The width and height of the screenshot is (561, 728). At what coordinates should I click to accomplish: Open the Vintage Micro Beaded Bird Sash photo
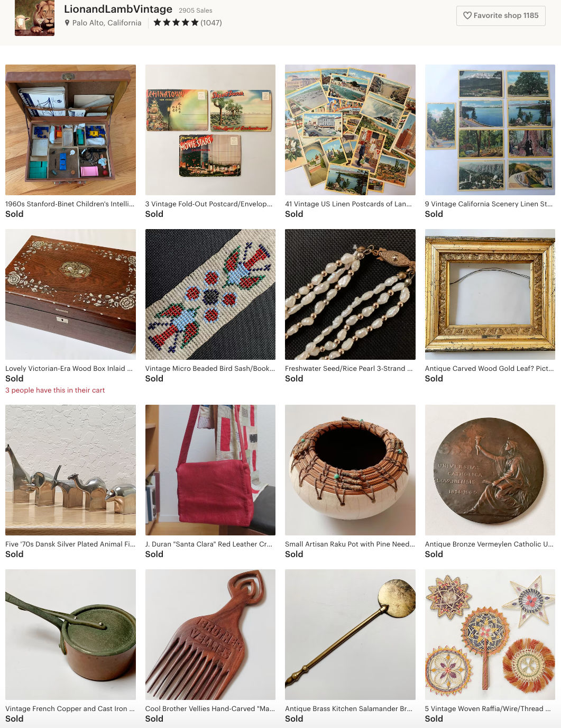pos(210,294)
